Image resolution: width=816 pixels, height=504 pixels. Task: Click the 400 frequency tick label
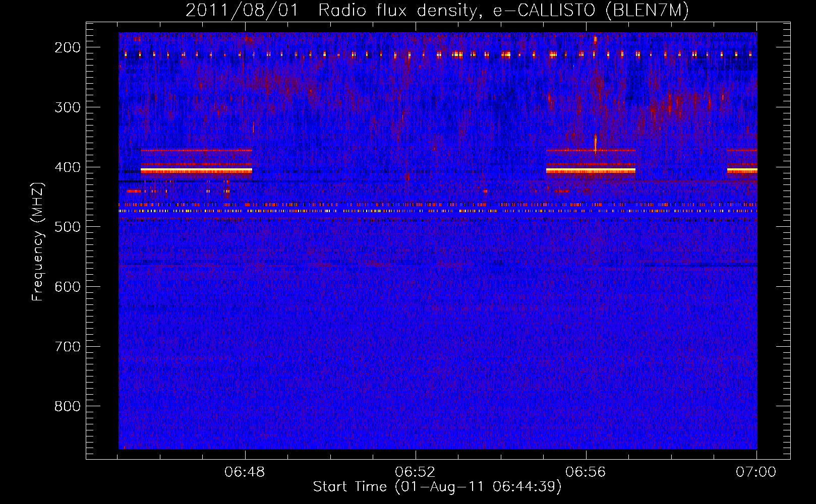pyautogui.click(x=68, y=167)
